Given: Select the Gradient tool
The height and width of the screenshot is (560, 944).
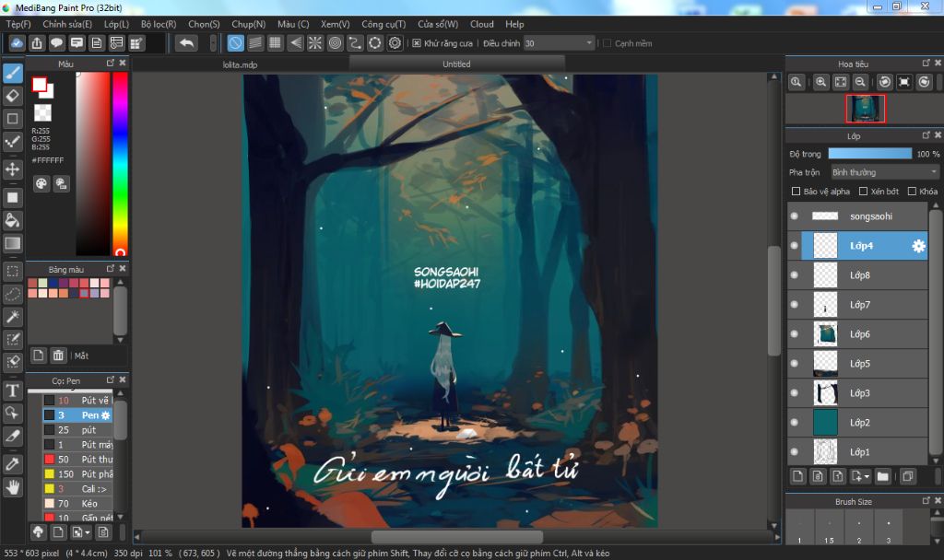Looking at the screenshot, I should (x=13, y=243).
